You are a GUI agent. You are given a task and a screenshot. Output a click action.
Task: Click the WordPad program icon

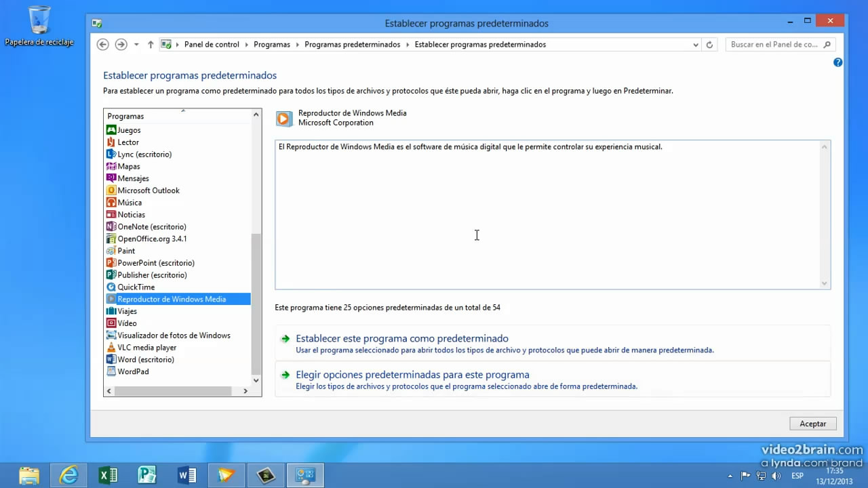coord(112,371)
